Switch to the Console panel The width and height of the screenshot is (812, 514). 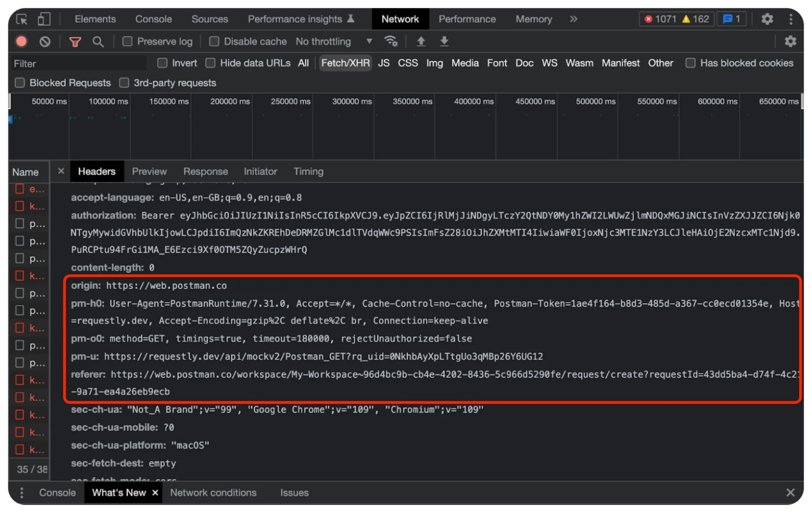[153, 19]
